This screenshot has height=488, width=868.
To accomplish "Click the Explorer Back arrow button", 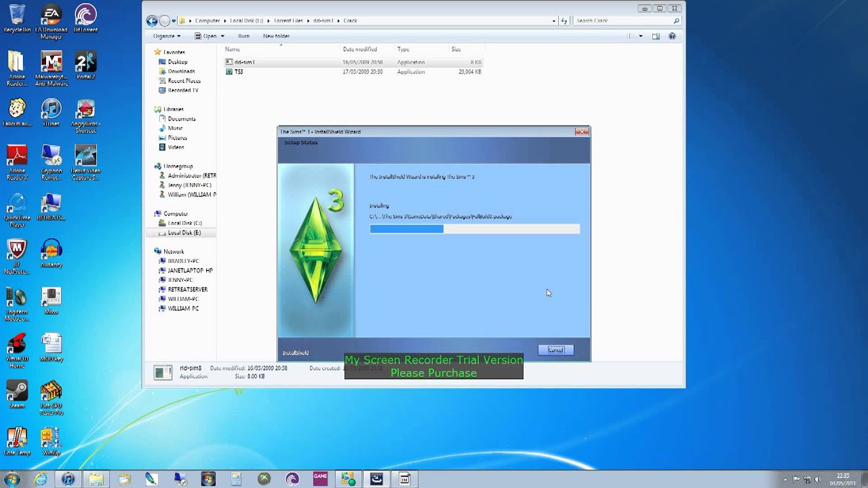I will click(152, 21).
